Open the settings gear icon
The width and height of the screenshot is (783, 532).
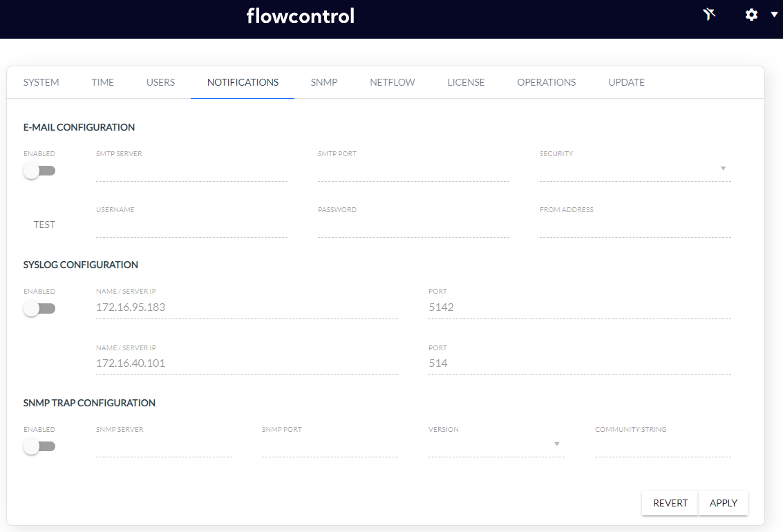point(751,15)
